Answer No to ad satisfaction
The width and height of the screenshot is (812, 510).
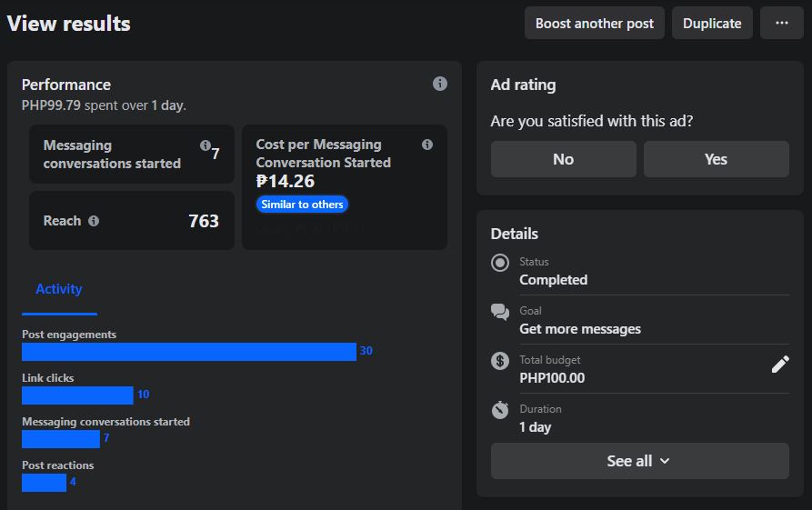(563, 159)
